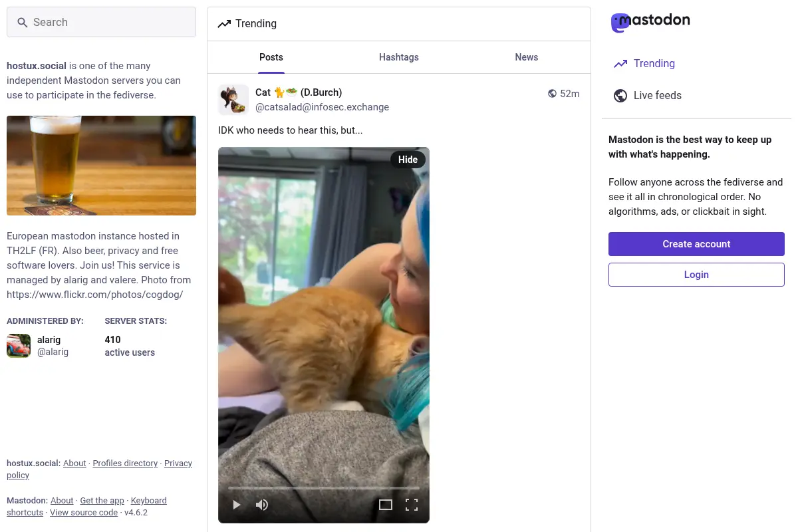
Task: Click the search magnifier icon
Action: point(22,23)
